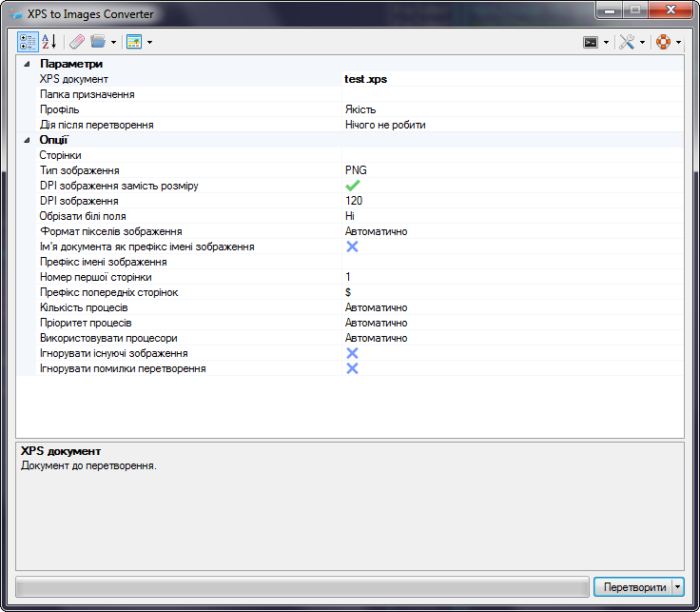Sort properties alphabetically with A-Z icon
The width and height of the screenshot is (700, 612).
click(49, 42)
